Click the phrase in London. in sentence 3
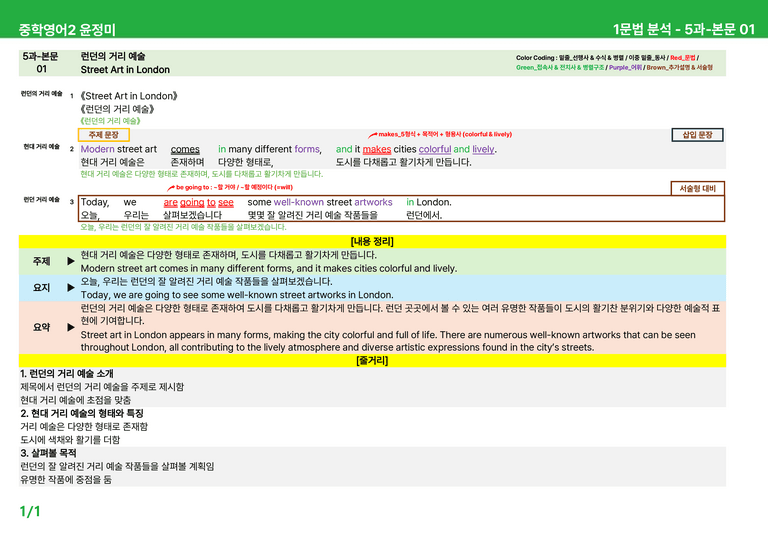 [429, 202]
